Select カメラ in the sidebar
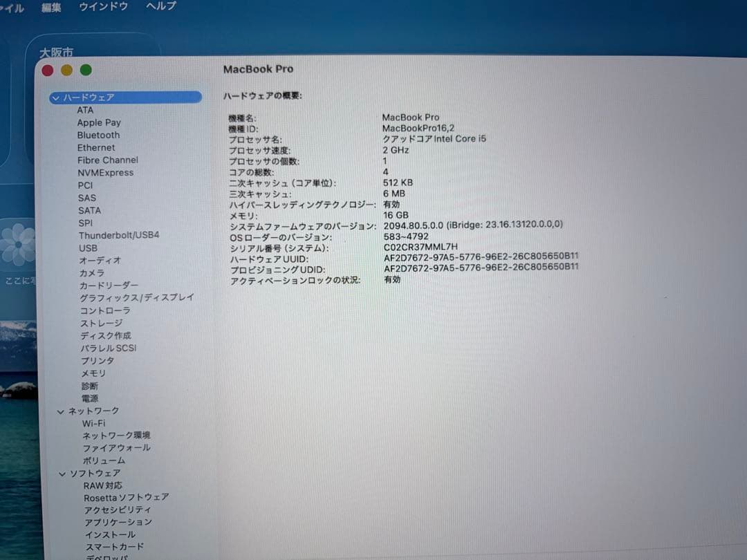 click(92, 273)
